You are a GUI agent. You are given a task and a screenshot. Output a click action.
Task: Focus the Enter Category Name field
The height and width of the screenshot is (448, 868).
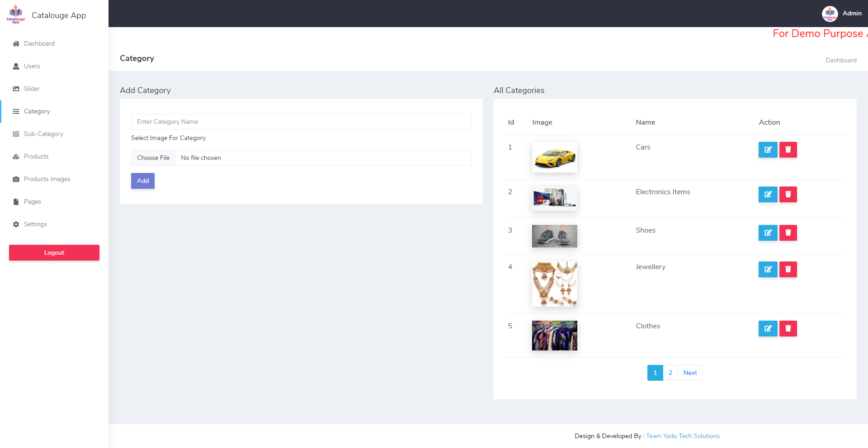coord(301,121)
